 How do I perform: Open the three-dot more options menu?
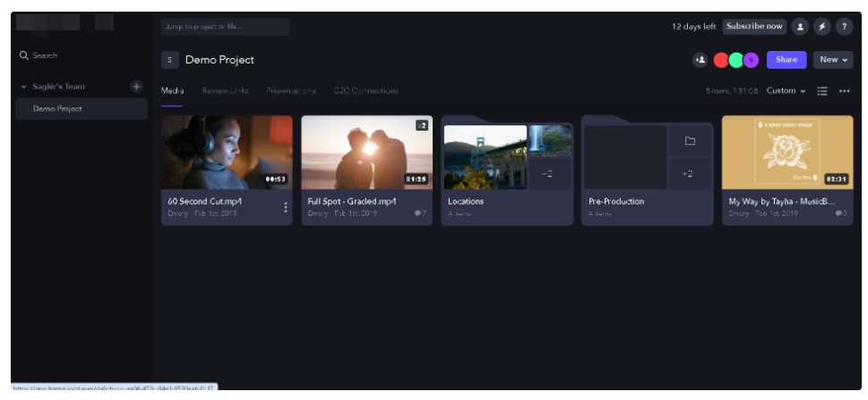[x=844, y=91]
